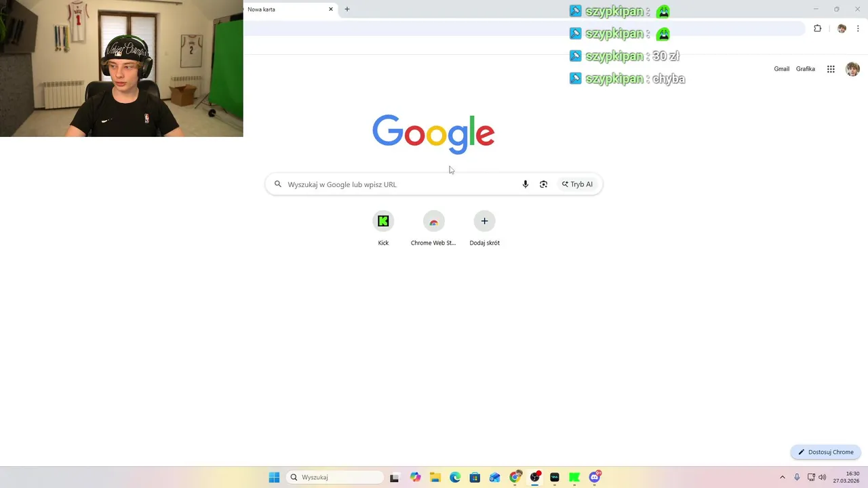Click chat message "szypkipan : 30 zł"
The width and height of the screenshot is (868, 488).
pyautogui.click(x=625, y=56)
